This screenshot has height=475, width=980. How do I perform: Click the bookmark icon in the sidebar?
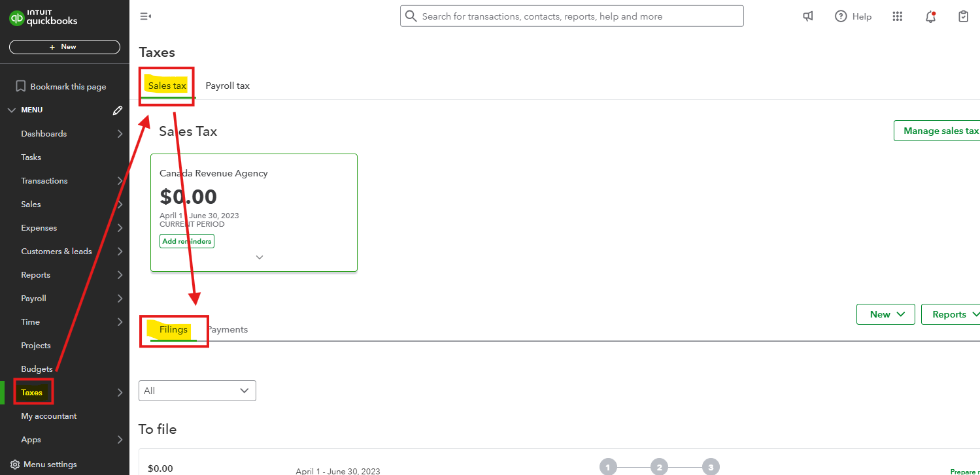[20, 86]
